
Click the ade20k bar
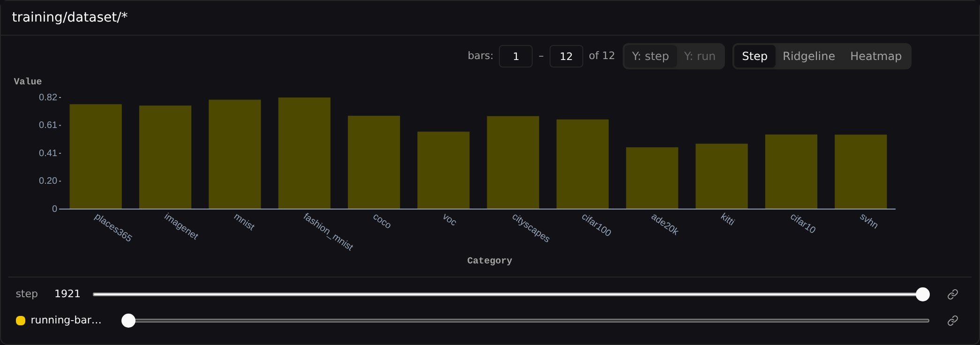pyautogui.click(x=652, y=178)
